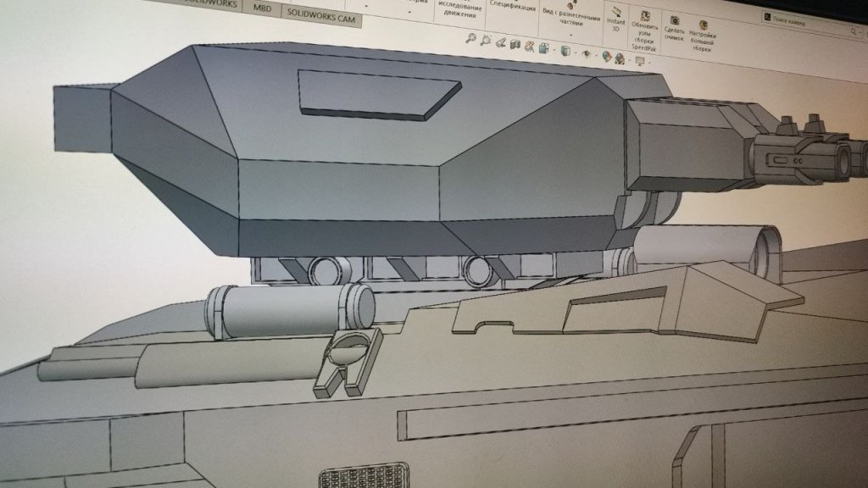
Task: Open the SOLIDWORKS CAM tab
Action: tap(320, 14)
